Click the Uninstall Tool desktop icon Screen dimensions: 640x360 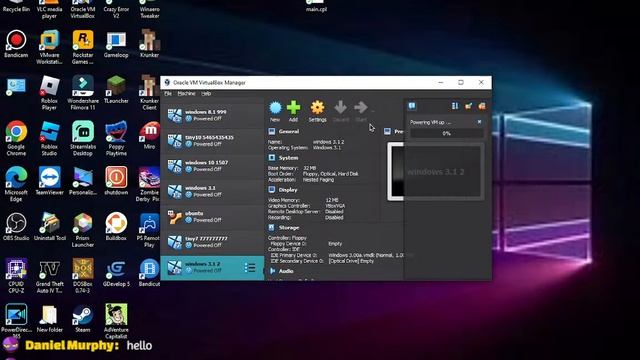(49, 227)
